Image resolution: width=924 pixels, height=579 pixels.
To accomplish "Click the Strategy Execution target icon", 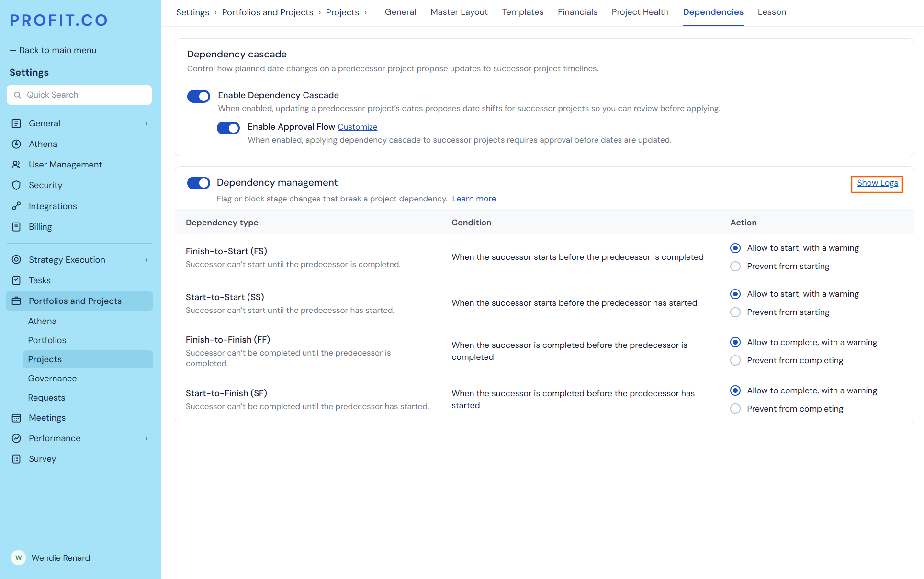I will coord(16,260).
